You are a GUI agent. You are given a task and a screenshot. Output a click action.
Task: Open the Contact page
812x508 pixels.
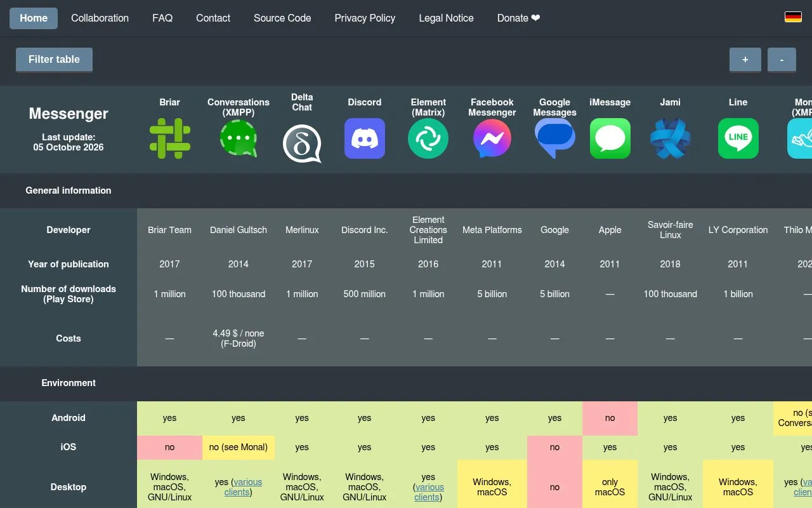tap(213, 18)
